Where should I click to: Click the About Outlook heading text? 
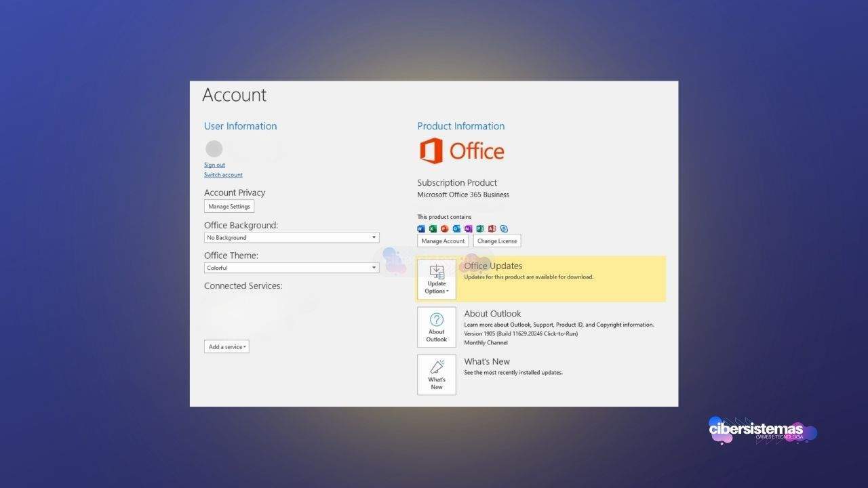(x=492, y=313)
